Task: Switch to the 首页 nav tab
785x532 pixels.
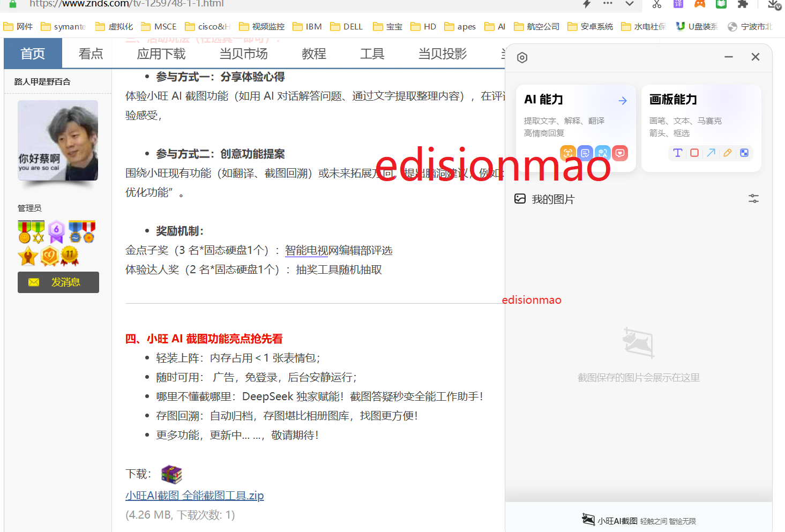Action: [33, 54]
